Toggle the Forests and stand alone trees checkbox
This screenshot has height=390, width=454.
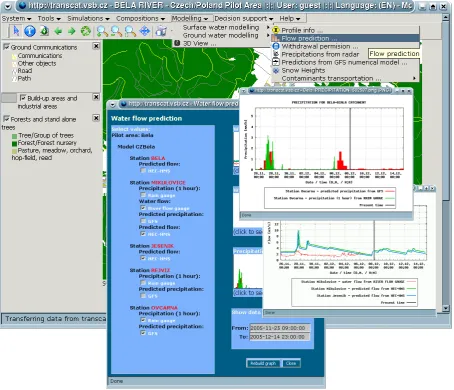[6, 119]
